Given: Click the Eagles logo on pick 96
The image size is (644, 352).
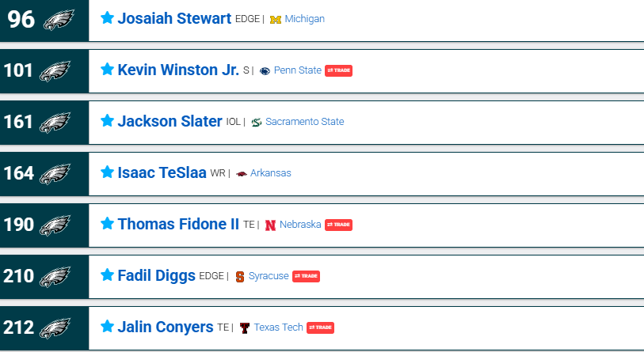Looking at the screenshot, I should (x=57, y=20).
